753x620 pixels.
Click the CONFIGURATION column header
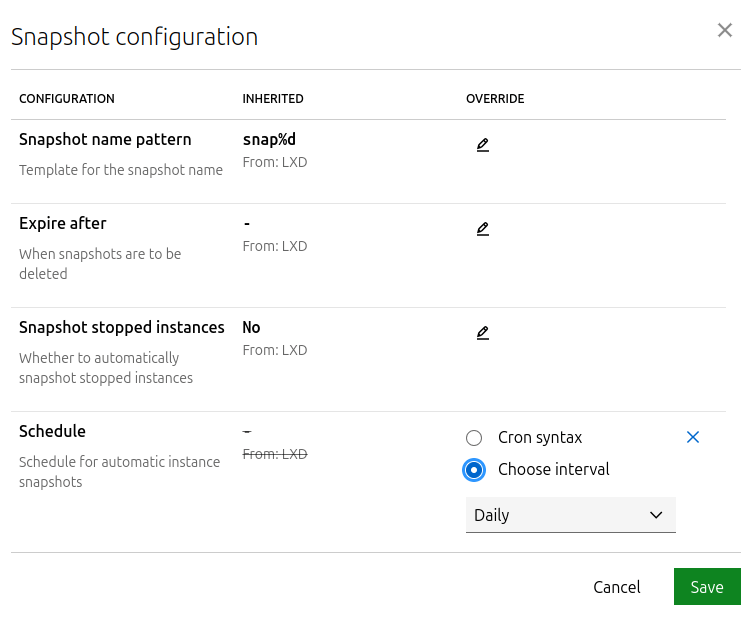tap(67, 99)
